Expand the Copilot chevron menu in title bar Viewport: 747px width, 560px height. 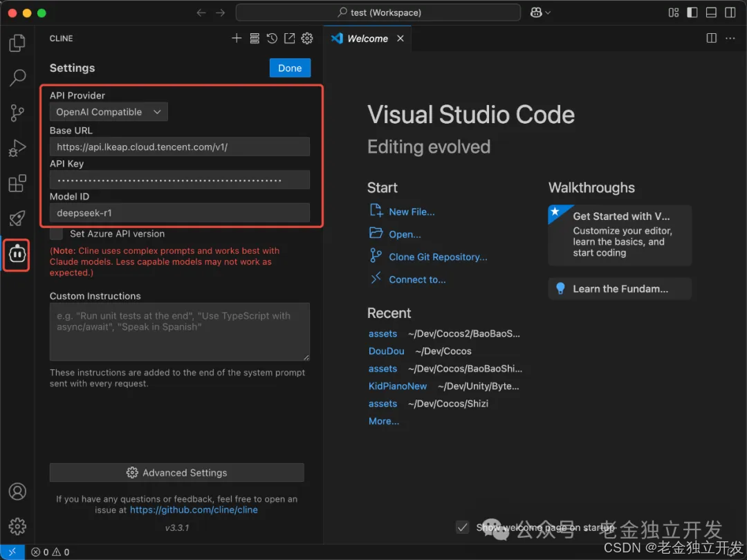[547, 13]
